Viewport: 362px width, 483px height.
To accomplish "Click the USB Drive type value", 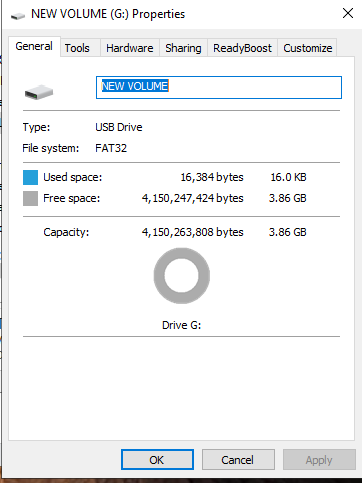I will coord(119,127).
